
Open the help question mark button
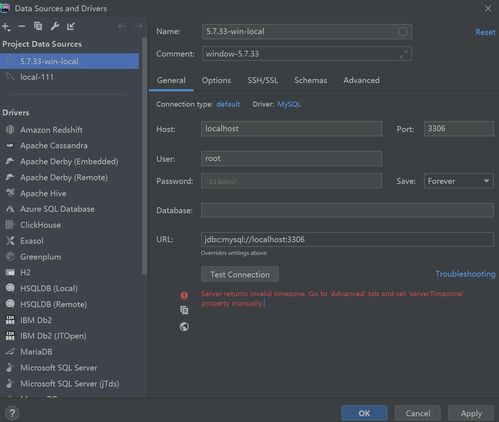(x=12, y=413)
